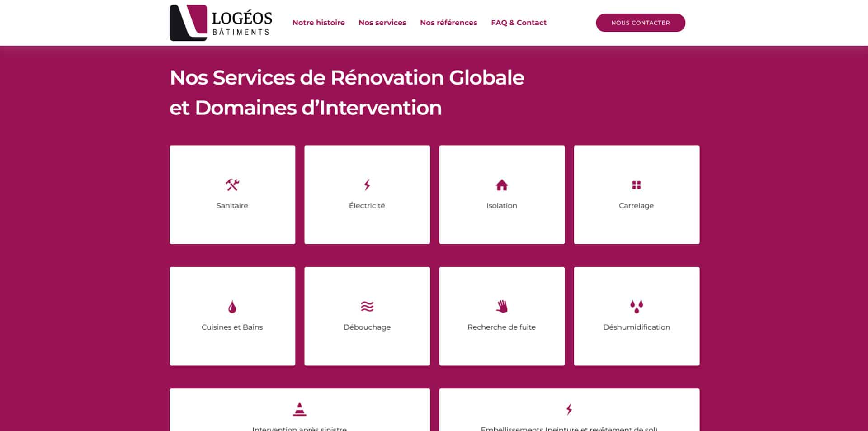Click the Sanitaire text label
Viewport: 868px width, 431px height.
click(232, 206)
